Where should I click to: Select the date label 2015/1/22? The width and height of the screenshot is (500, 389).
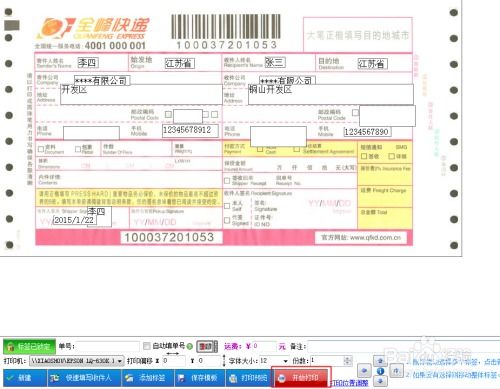click(74, 220)
